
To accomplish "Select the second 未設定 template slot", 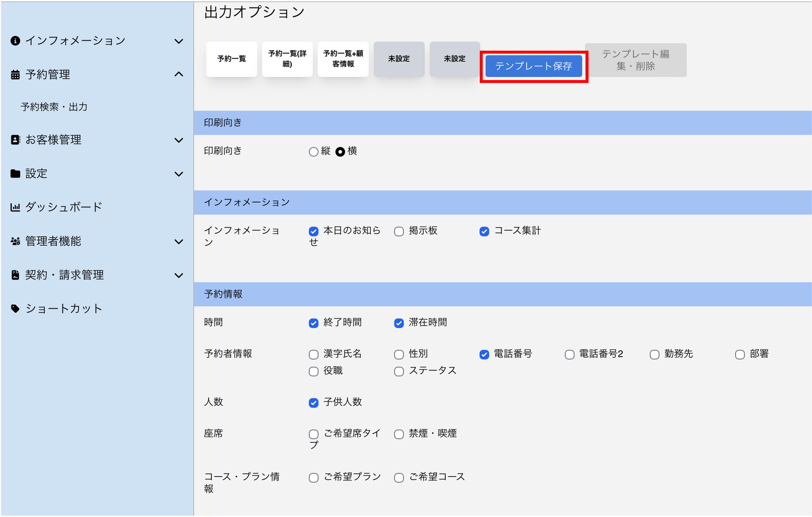I will pos(455,59).
